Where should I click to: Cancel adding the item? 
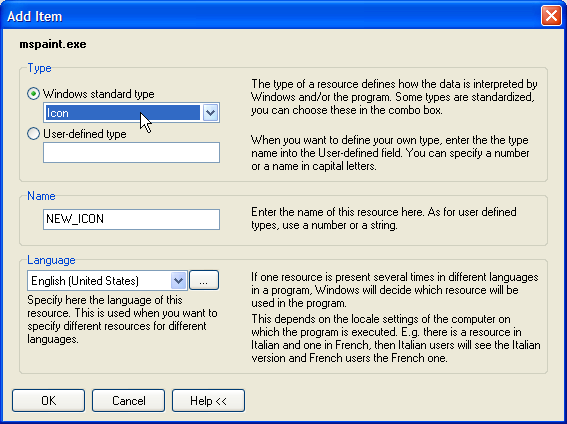[x=128, y=401]
